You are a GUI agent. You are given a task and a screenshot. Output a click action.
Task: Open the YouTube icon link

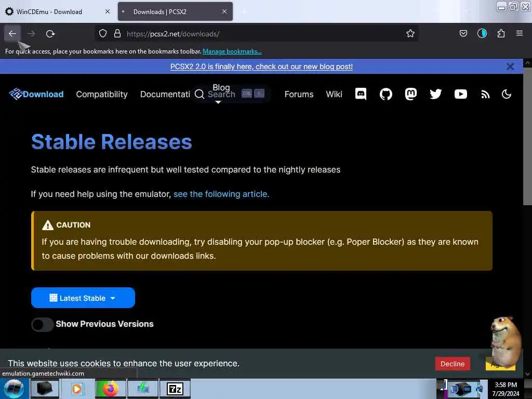[x=460, y=94]
